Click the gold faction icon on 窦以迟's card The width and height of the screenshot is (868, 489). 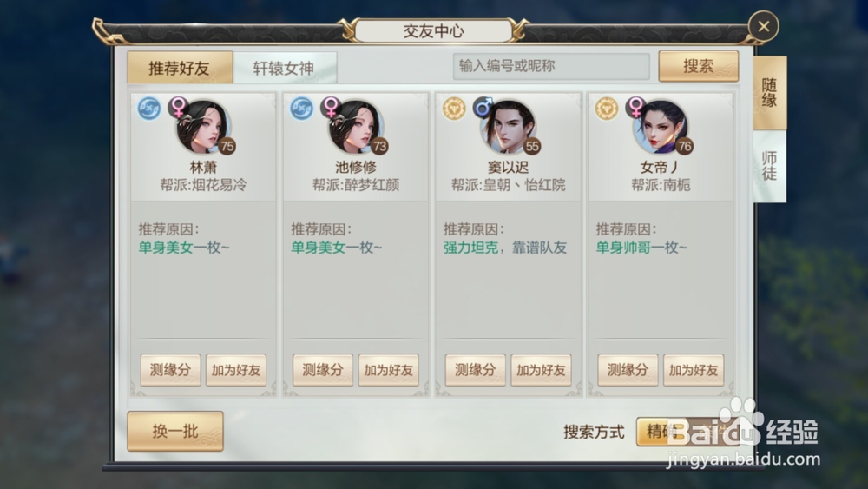click(x=455, y=109)
